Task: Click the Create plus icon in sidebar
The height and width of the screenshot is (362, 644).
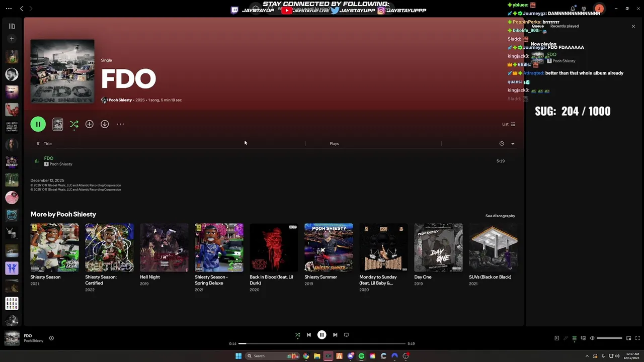Action: (12, 39)
